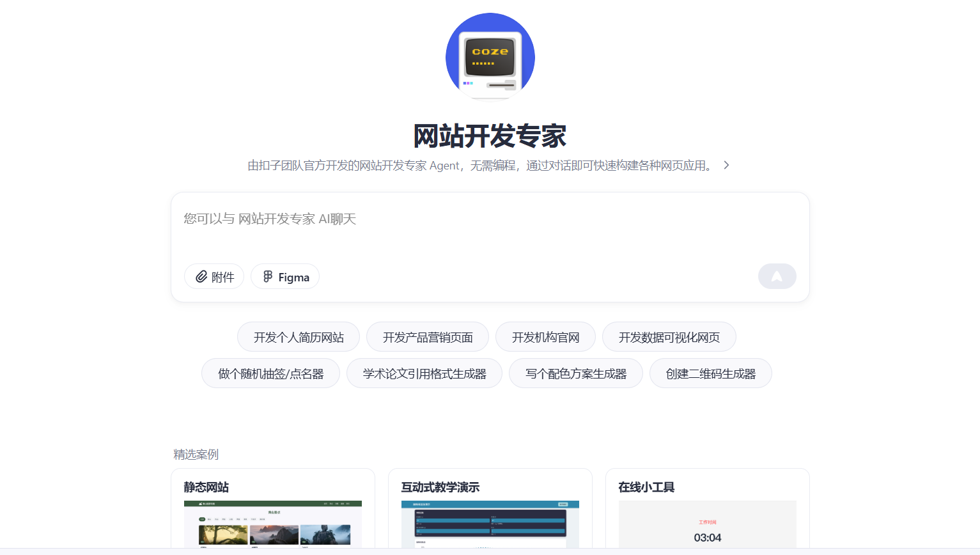Select the 开发数据可视化网页 suggestion
Viewport: 980px width, 555px height.
pos(669,337)
